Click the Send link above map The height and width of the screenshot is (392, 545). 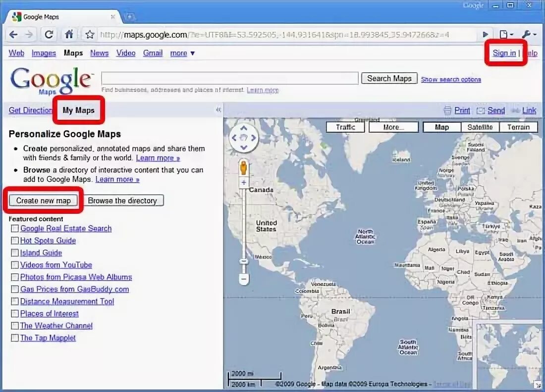coord(496,110)
